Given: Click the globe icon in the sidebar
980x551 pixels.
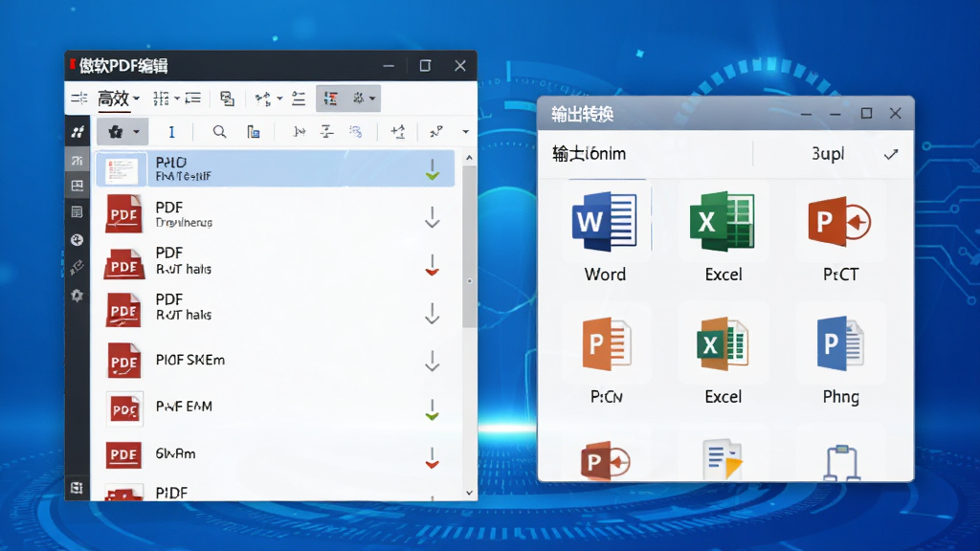Looking at the screenshot, I should (x=78, y=240).
